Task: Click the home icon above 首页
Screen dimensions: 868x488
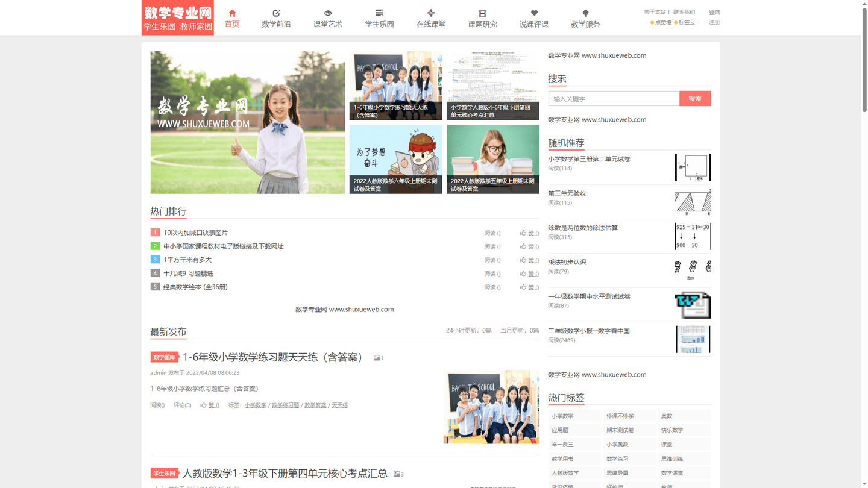Action: (x=232, y=13)
